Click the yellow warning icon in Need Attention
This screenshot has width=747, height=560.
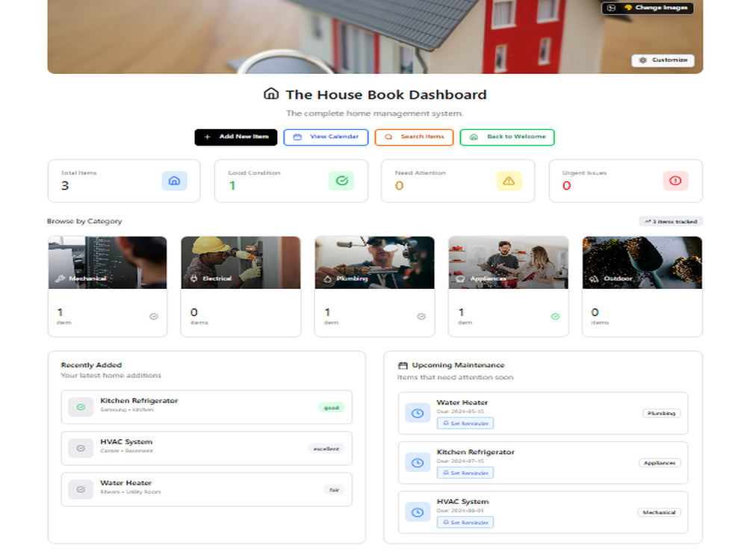(x=509, y=181)
